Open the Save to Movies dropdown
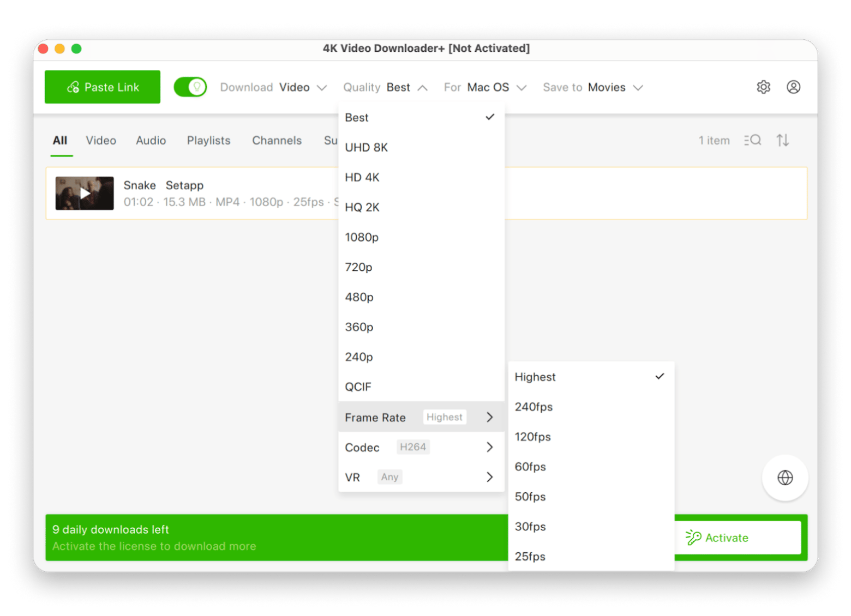The image size is (851, 616). [x=593, y=87]
